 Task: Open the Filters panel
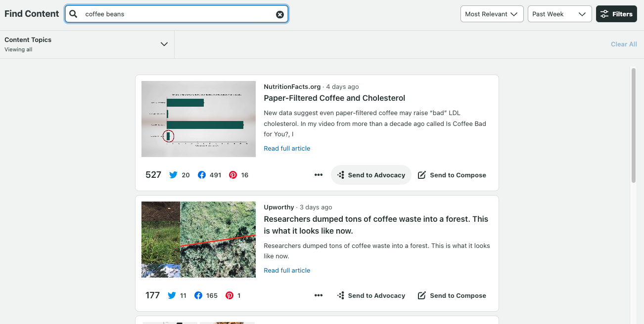click(x=616, y=14)
